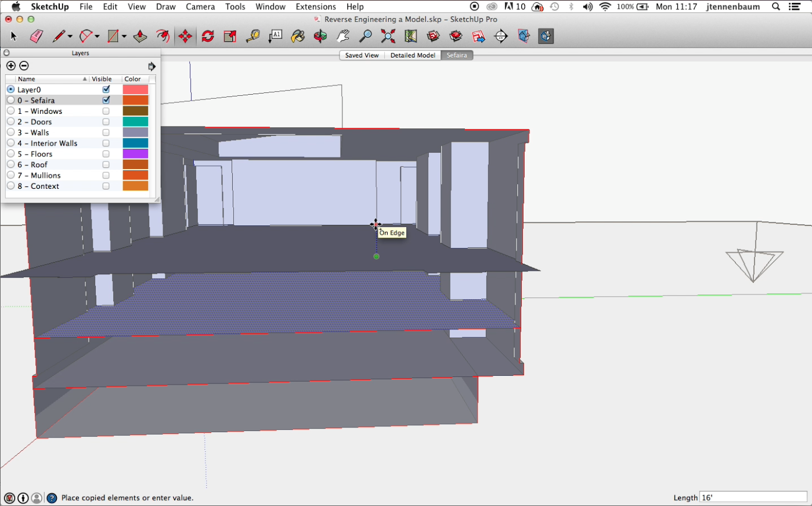Select the Paint Bucket tool
The image size is (812, 506).
[298, 37]
